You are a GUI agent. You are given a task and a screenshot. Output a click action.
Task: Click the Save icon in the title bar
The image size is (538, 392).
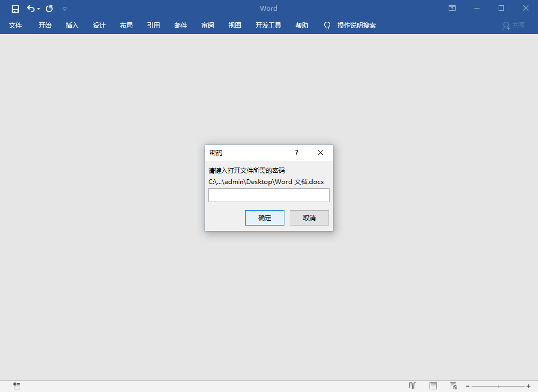(x=15, y=9)
